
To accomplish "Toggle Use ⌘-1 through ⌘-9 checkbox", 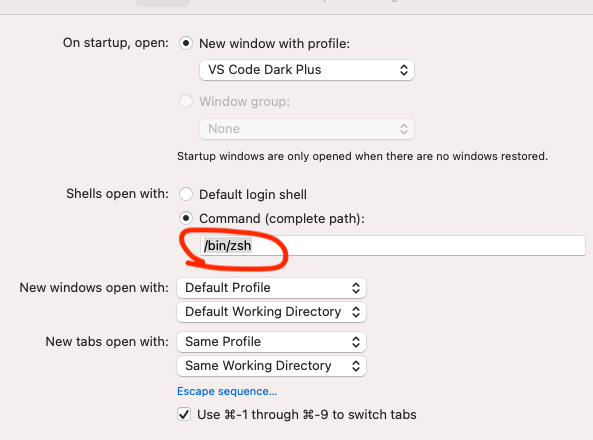I will (x=184, y=414).
